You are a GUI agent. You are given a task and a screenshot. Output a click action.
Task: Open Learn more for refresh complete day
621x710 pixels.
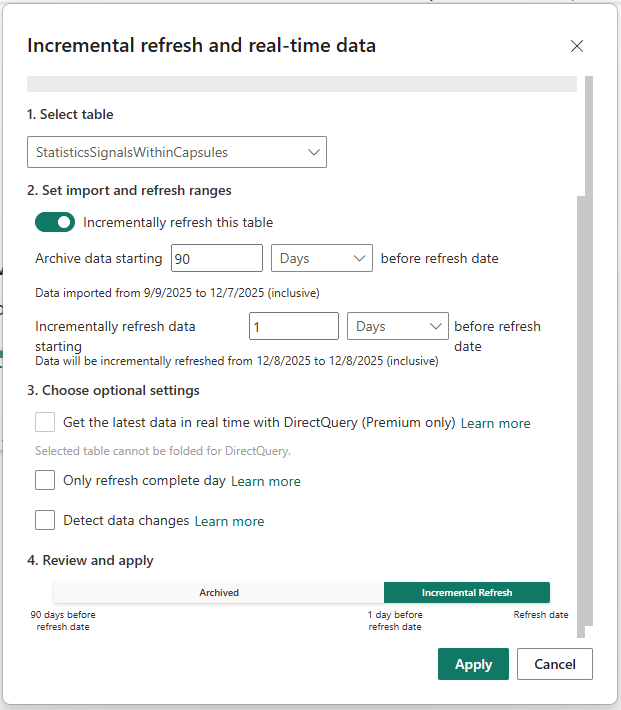tap(265, 481)
